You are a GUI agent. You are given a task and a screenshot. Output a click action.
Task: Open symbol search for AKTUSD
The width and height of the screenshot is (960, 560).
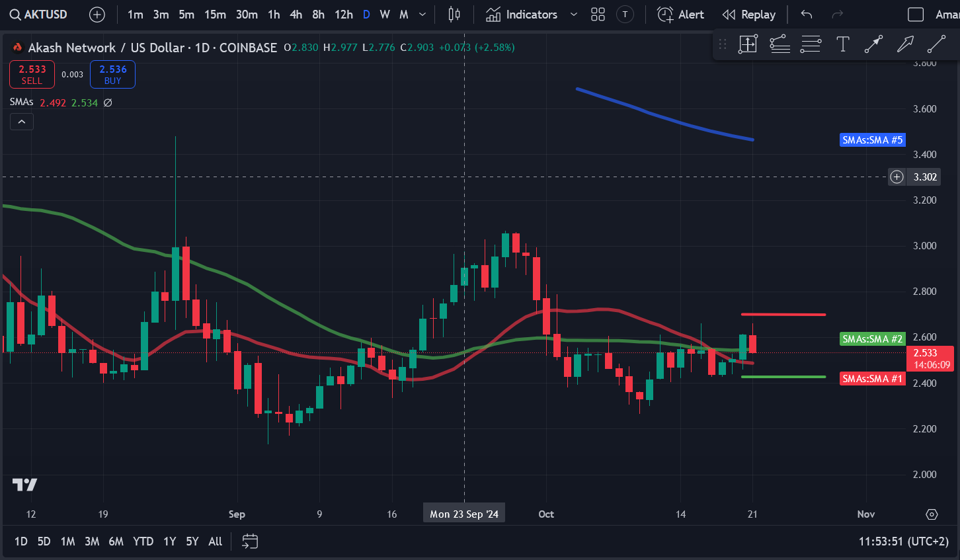[x=38, y=15]
